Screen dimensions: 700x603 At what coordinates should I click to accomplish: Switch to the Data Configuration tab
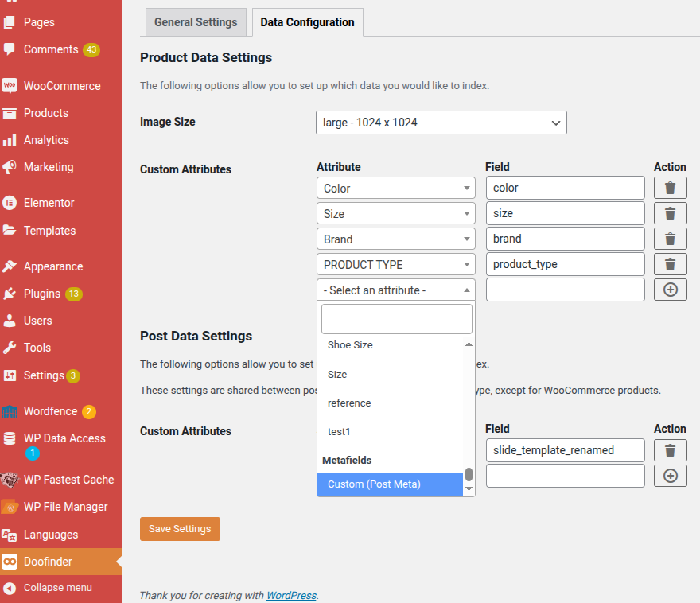(x=307, y=22)
